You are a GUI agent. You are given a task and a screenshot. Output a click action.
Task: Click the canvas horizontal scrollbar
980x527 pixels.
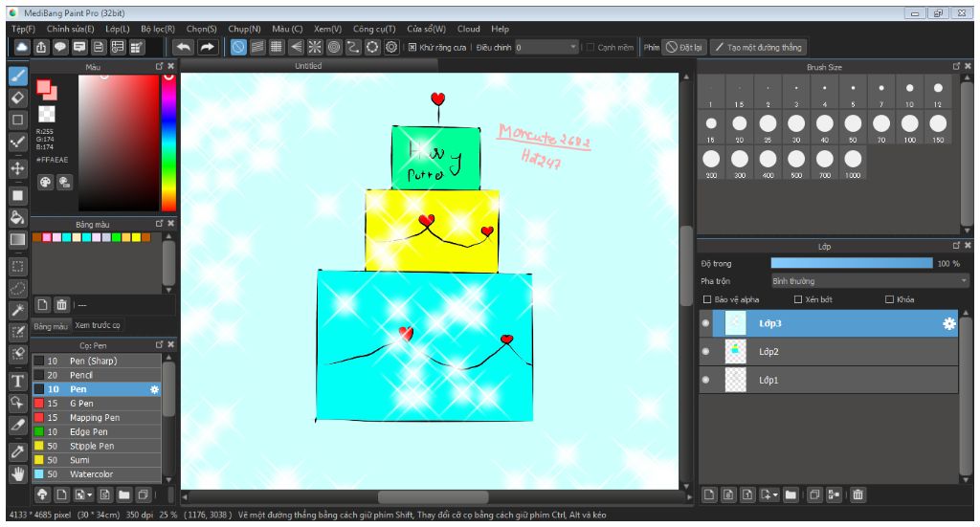tap(433, 497)
